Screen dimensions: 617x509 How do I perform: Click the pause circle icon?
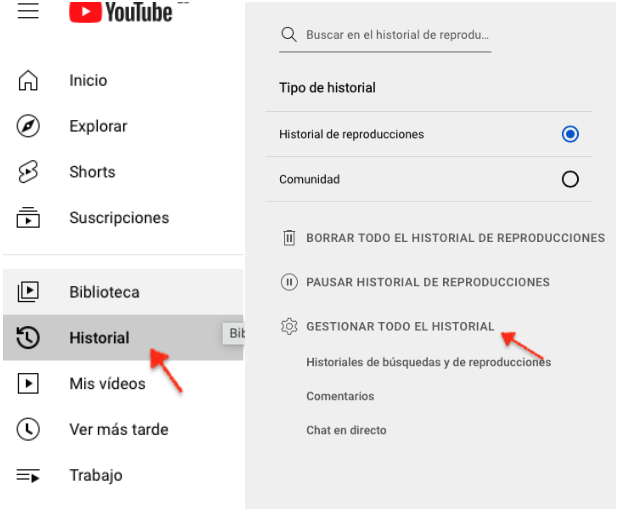(289, 282)
